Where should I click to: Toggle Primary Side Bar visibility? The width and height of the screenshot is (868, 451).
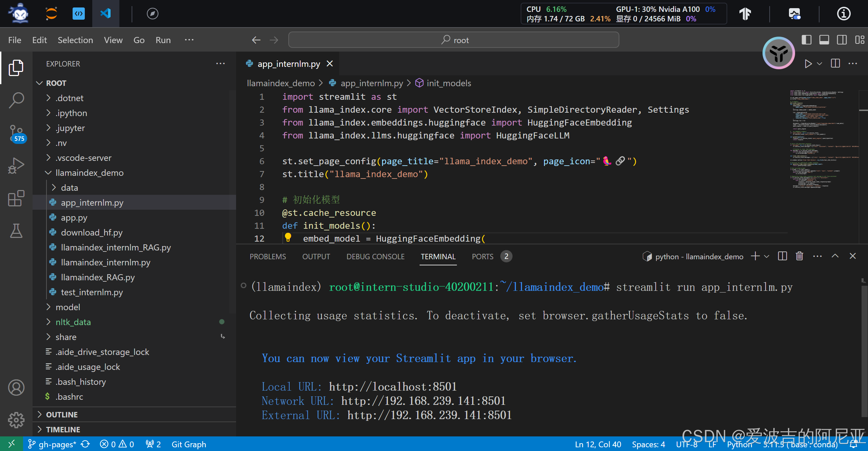tap(807, 40)
